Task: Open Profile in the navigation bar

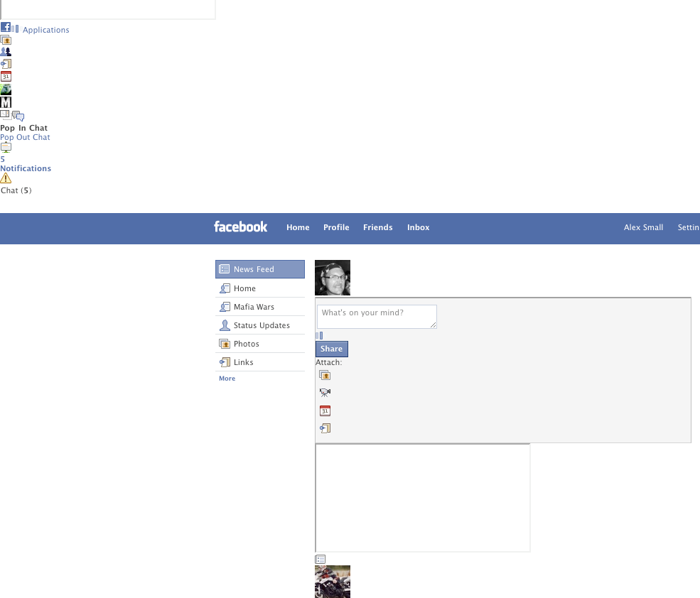Action: tap(336, 227)
